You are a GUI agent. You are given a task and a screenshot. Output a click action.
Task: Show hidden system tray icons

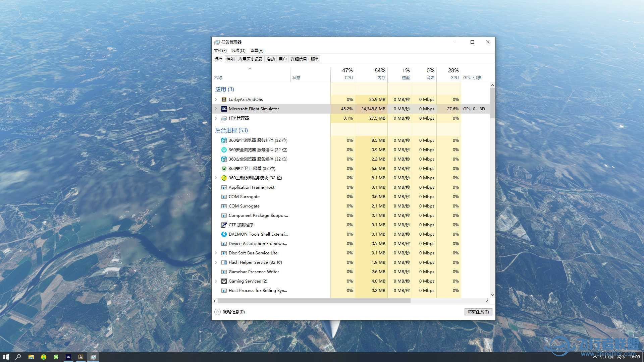(x=595, y=357)
